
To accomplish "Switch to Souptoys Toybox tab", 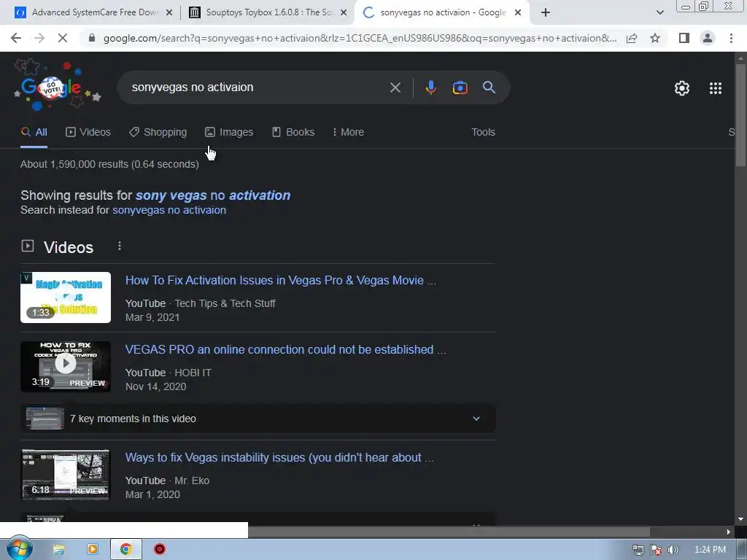I will point(268,12).
